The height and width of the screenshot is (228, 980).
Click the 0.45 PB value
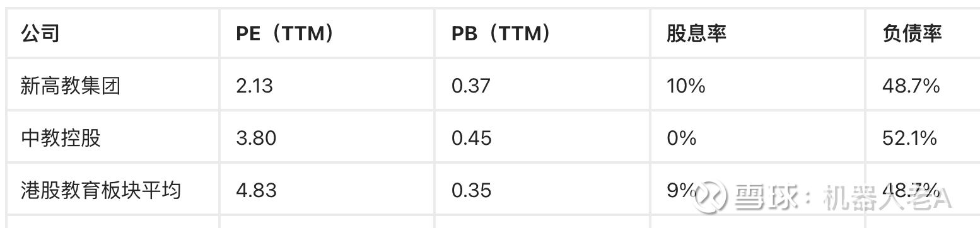[472, 138]
